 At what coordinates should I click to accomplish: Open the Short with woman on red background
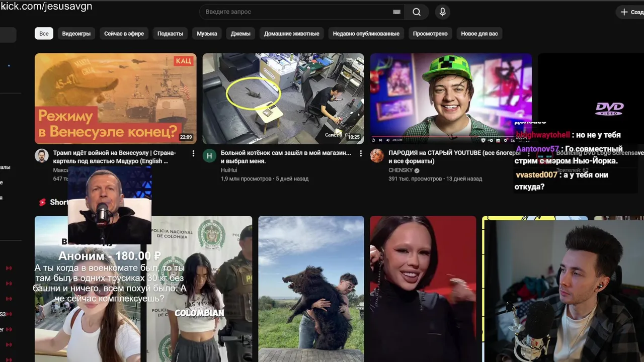pyautogui.click(x=423, y=289)
